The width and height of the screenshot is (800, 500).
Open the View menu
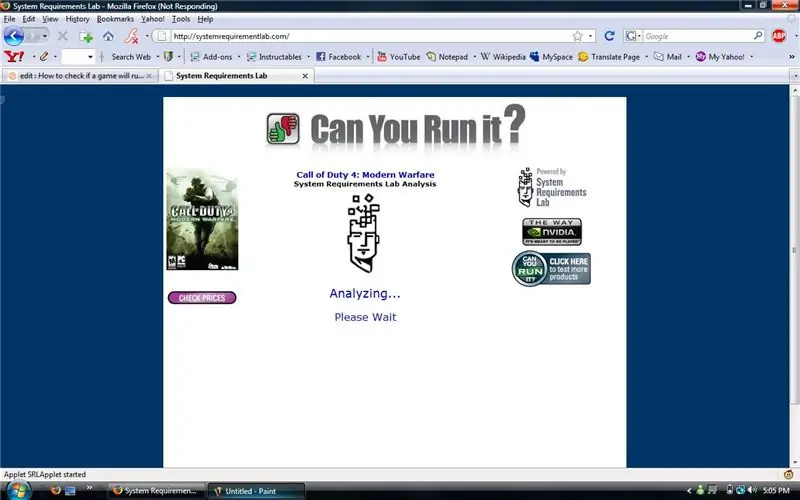[50, 19]
